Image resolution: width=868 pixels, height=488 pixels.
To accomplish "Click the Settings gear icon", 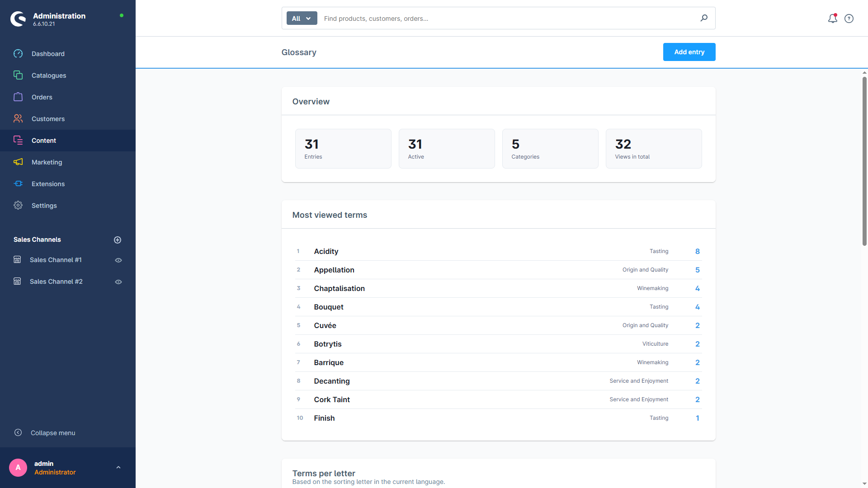I will [x=18, y=206].
